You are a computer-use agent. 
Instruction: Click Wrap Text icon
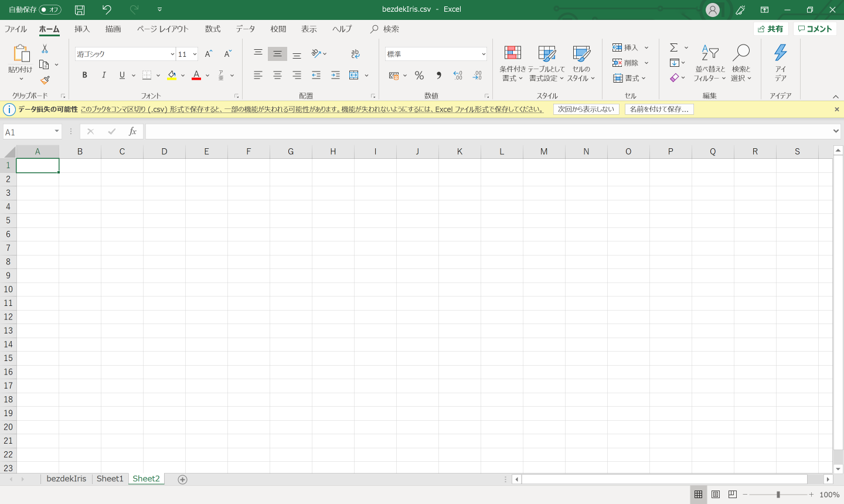click(x=355, y=54)
